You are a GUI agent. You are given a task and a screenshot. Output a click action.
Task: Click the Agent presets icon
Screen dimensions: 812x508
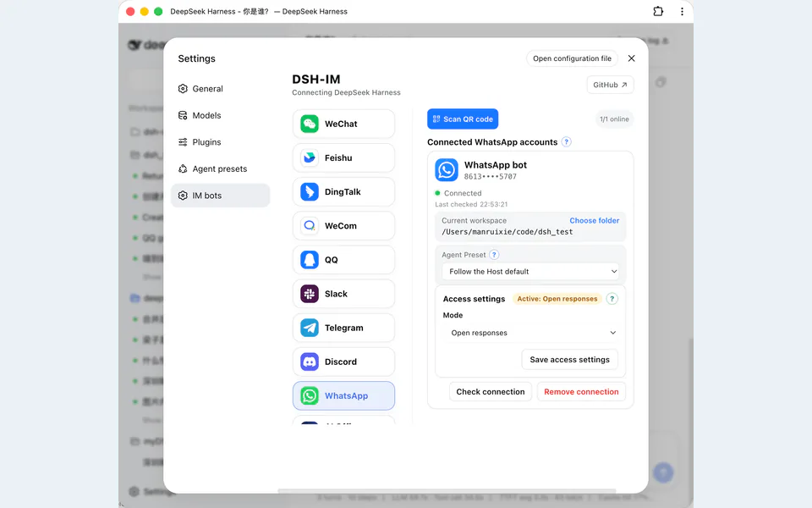pyautogui.click(x=183, y=168)
